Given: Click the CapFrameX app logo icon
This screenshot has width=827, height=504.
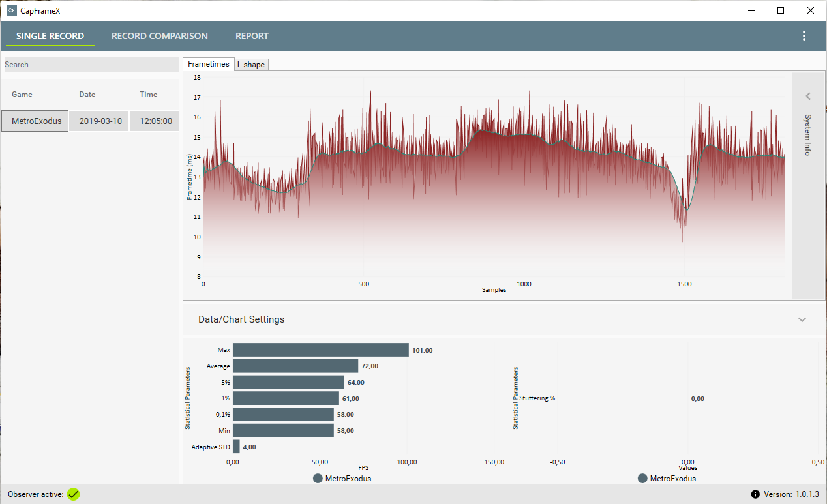Looking at the screenshot, I should click(11, 11).
